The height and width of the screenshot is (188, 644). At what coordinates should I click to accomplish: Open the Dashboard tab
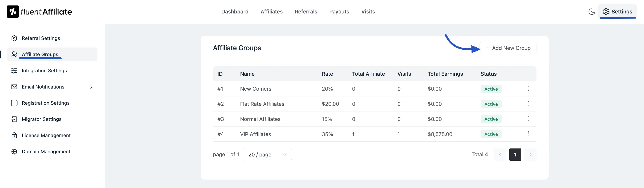[x=234, y=12]
